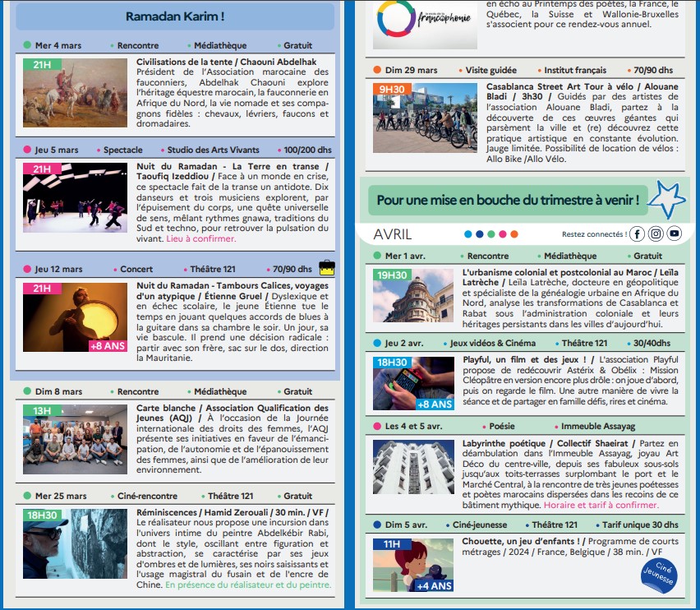Click the 11H blue time badge
This screenshot has width=700, height=610.
pyautogui.click(x=392, y=544)
